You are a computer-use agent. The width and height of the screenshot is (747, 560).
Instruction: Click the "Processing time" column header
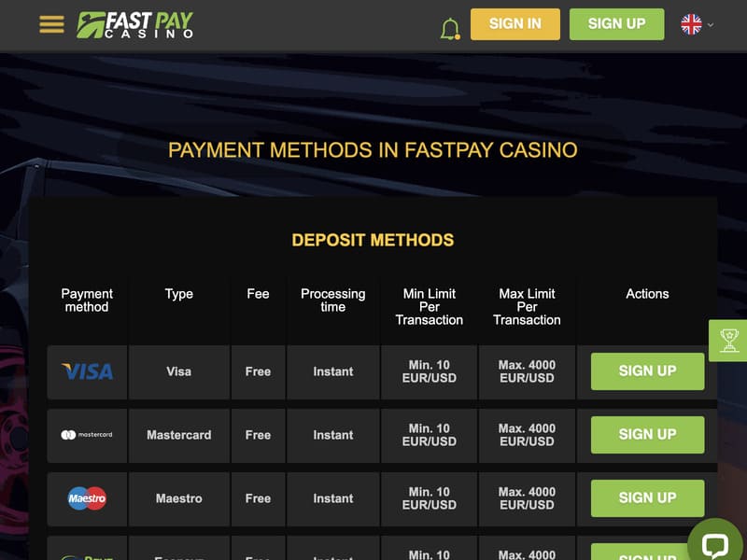click(333, 301)
